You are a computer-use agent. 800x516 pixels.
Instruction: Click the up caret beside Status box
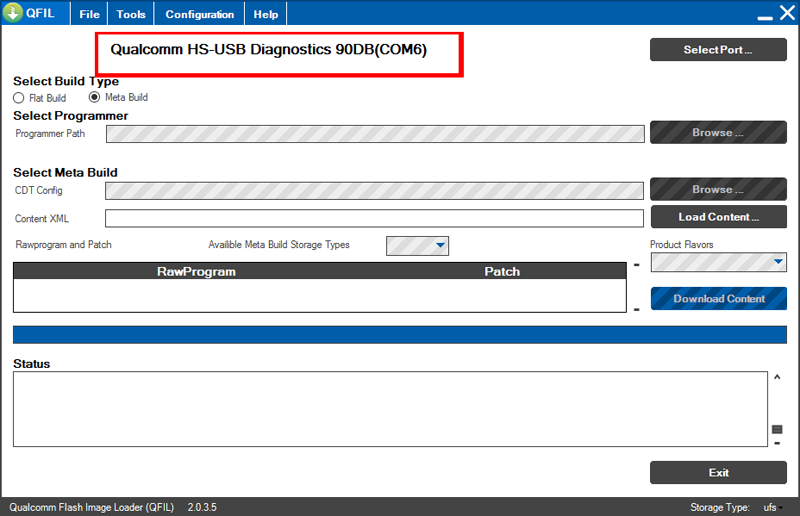(777, 377)
